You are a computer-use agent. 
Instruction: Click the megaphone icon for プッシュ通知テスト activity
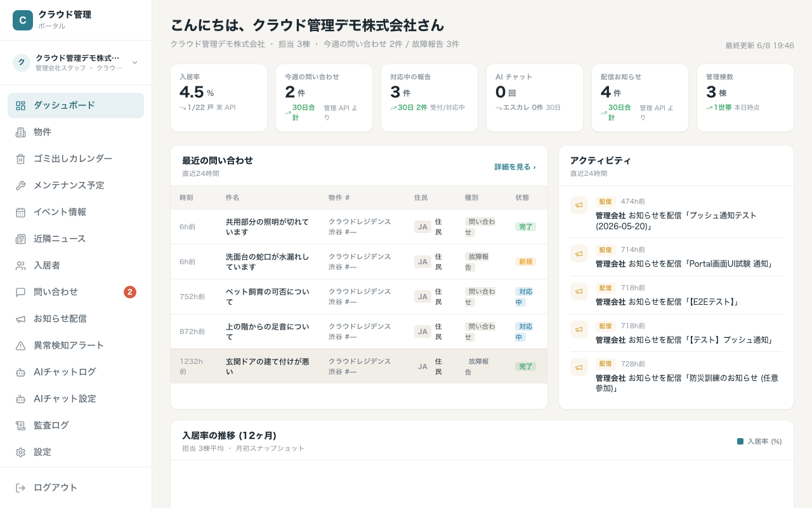click(579, 205)
